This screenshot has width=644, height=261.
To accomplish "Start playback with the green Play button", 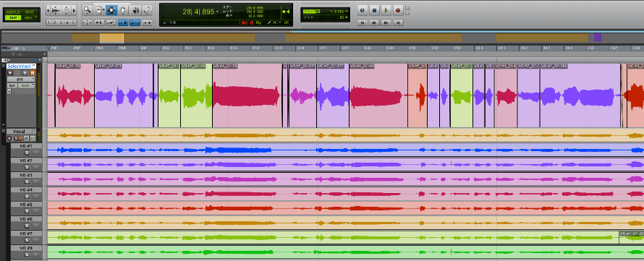I will (x=386, y=10).
